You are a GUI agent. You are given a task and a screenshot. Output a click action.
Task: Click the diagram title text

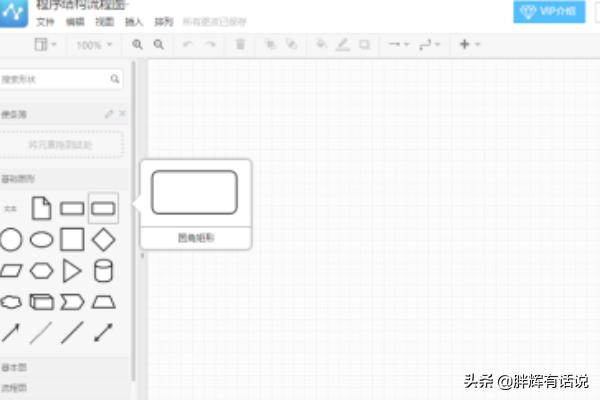click(x=82, y=5)
